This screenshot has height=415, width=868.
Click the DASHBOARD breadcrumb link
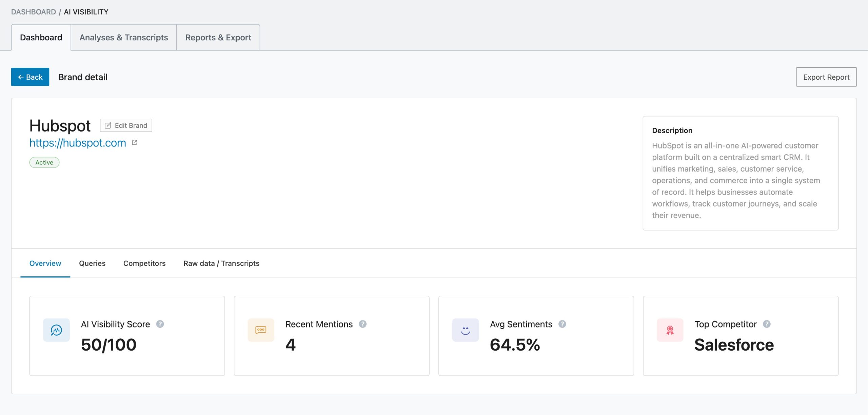tap(34, 12)
